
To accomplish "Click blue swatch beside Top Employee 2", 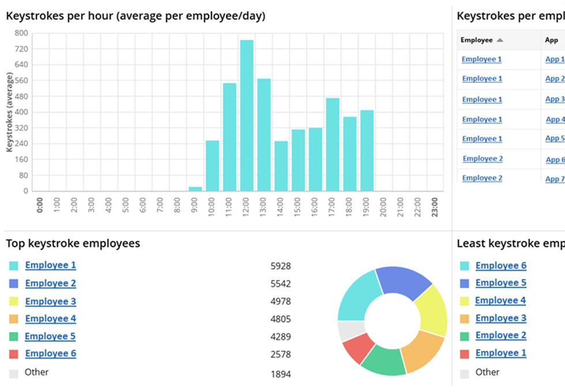I will (x=14, y=284).
